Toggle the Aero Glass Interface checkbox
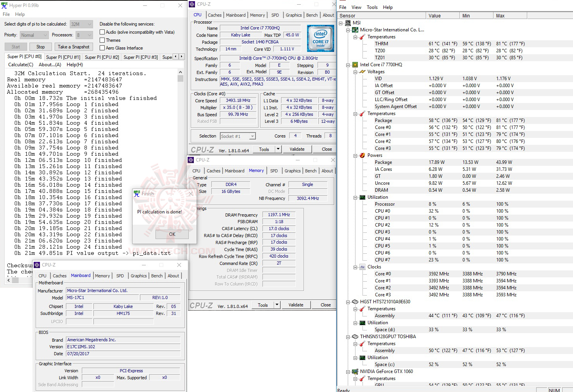573x392 pixels. (102, 48)
